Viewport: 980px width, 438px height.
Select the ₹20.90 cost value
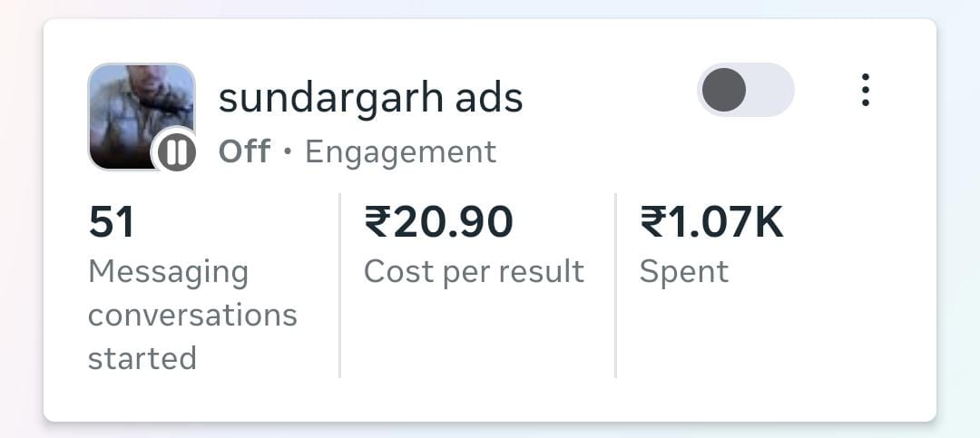(x=438, y=223)
